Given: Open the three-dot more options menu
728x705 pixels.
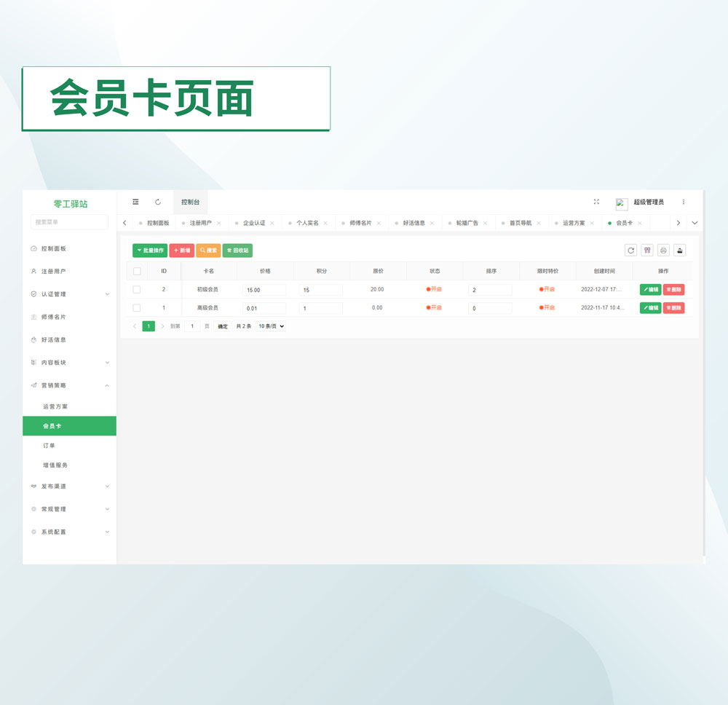Looking at the screenshot, I should tap(683, 202).
